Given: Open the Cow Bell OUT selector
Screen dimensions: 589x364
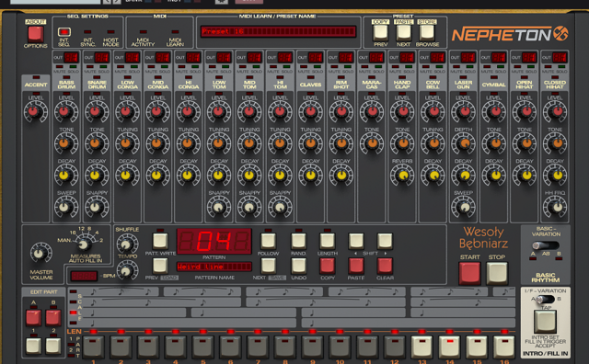Looking at the screenshot, I should coord(437,57).
